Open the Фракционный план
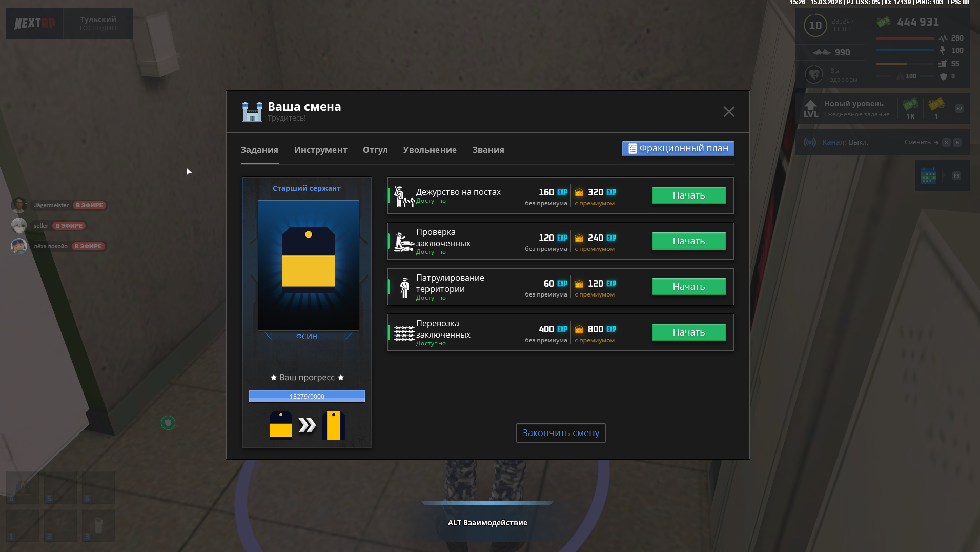980x552 pixels. click(678, 148)
